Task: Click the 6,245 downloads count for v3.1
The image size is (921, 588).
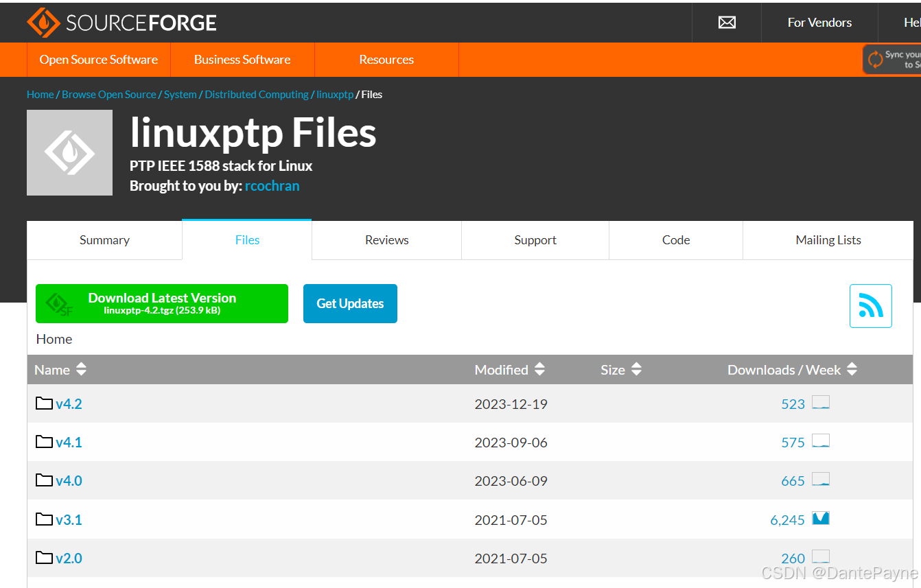Action: click(x=787, y=519)
